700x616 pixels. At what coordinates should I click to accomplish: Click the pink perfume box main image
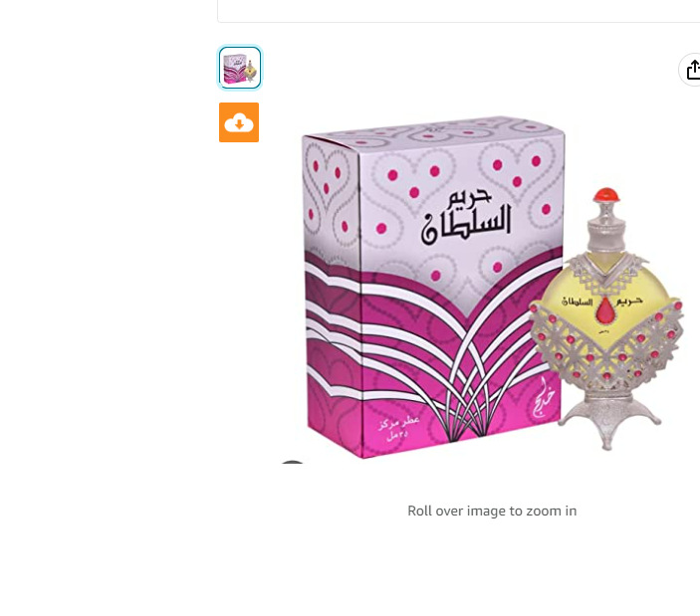tap(433, 288)
